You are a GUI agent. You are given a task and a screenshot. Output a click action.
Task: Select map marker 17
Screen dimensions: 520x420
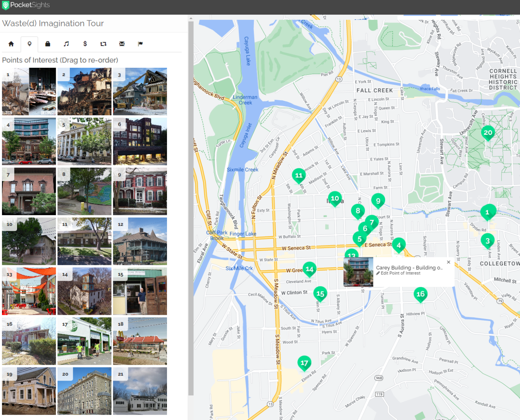pos(304,364)
